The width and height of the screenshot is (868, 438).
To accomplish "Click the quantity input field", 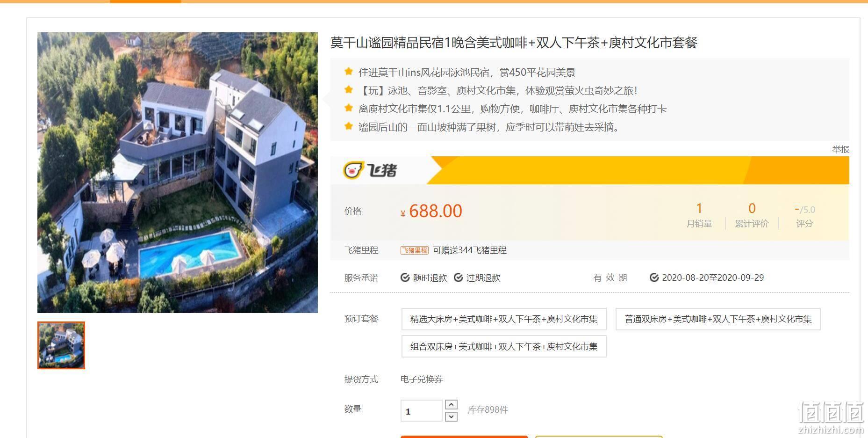I will coord(421,411).
